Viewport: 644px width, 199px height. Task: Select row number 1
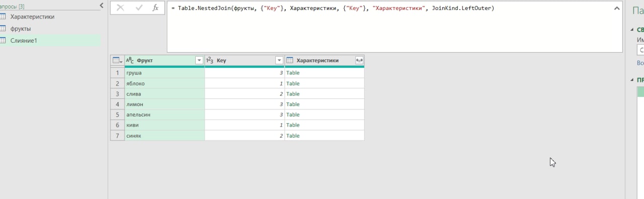pyautogui.click(x=117, y=73)
